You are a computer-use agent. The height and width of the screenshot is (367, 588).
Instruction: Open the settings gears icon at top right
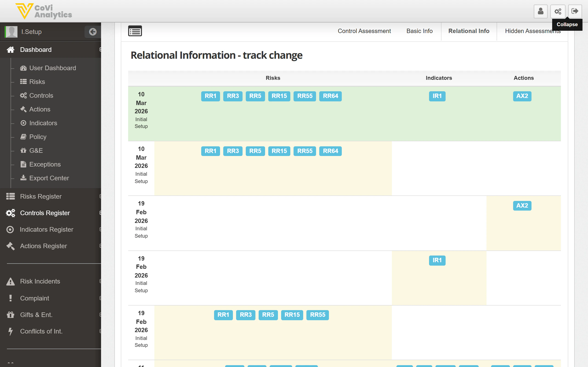tap(558, 11)
